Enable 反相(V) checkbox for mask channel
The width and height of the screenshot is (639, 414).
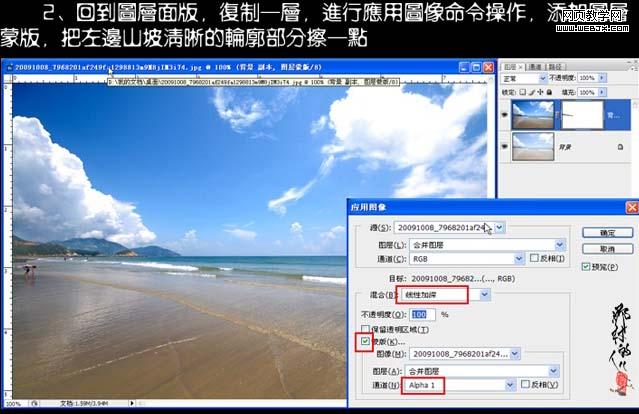pos(526,384)
